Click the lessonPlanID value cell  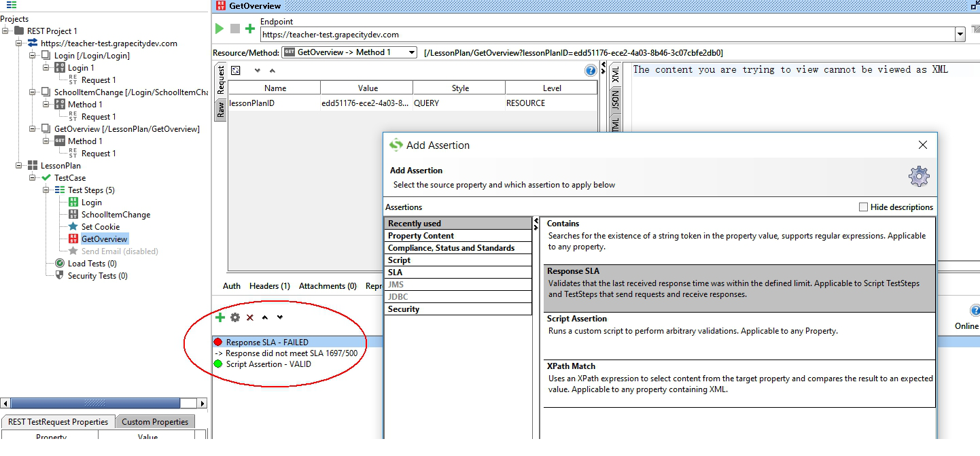[366, 103]
